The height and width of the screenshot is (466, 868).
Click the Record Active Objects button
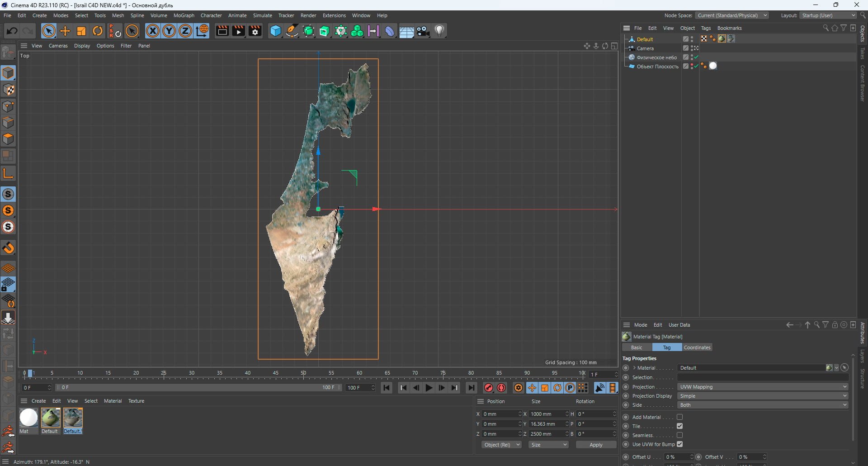[488, 388]
